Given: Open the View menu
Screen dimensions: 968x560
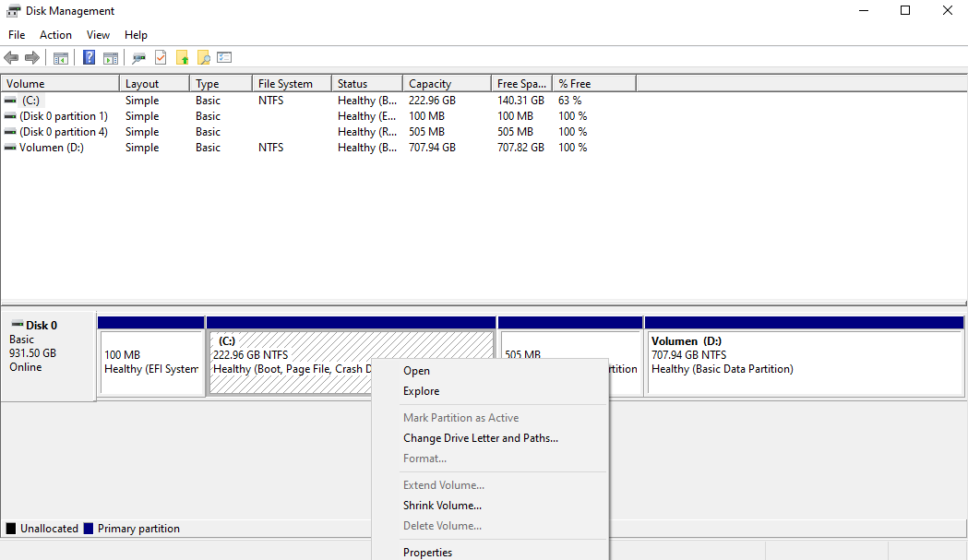Looking at the screenshot, I should tap(98, 34).
